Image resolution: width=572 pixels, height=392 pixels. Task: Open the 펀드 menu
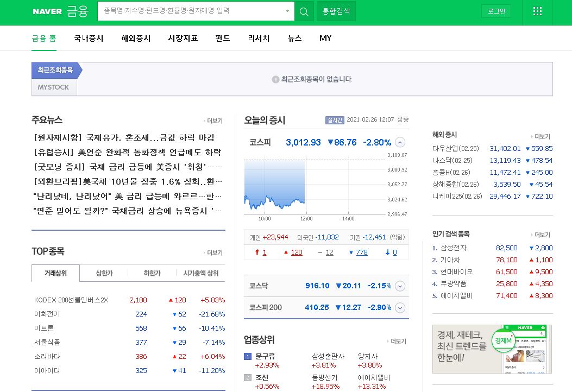pyautogui.click(x=223, y=39)
